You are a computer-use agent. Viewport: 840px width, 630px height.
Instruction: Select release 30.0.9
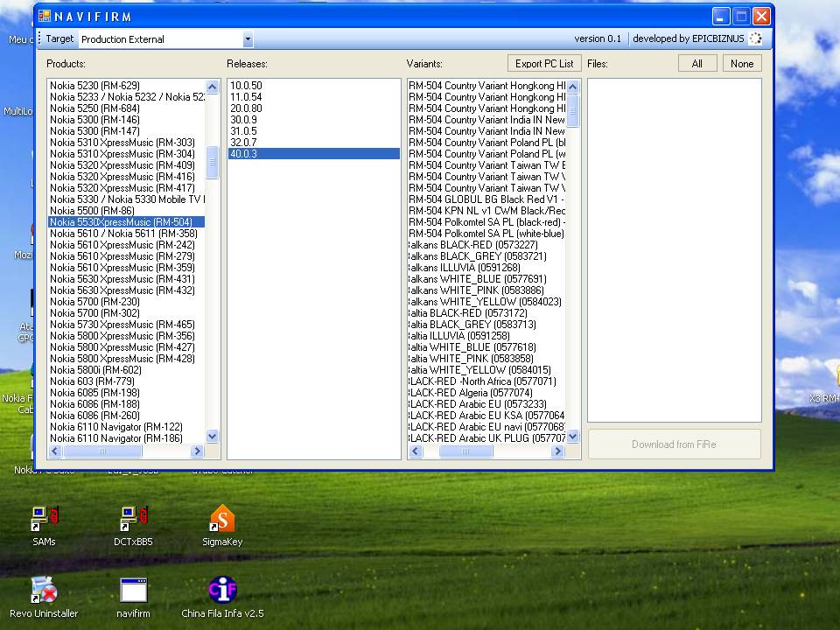pos(314,120)
